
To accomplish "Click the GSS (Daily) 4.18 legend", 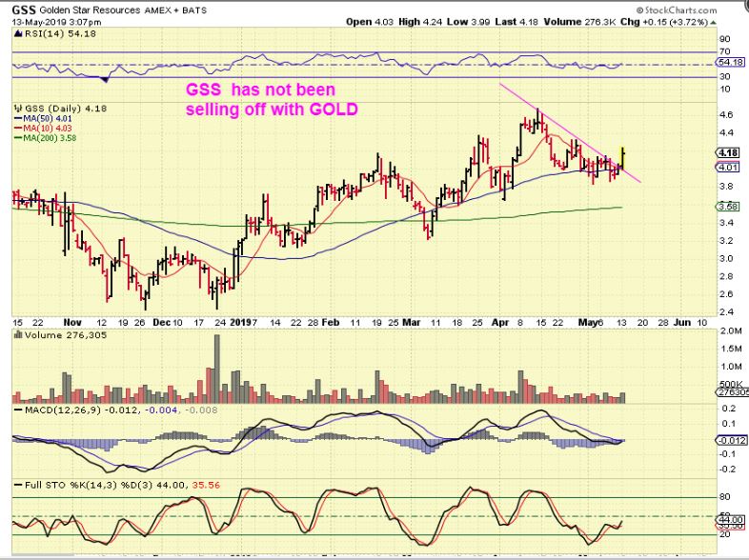I will pyautogui.click(x=66, y=109).
